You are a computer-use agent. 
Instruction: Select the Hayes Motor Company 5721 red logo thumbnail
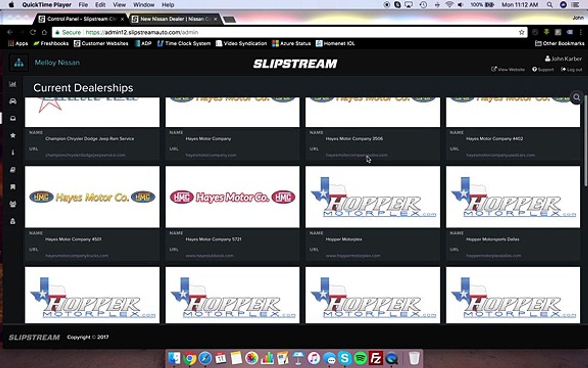tap(233, 197)
